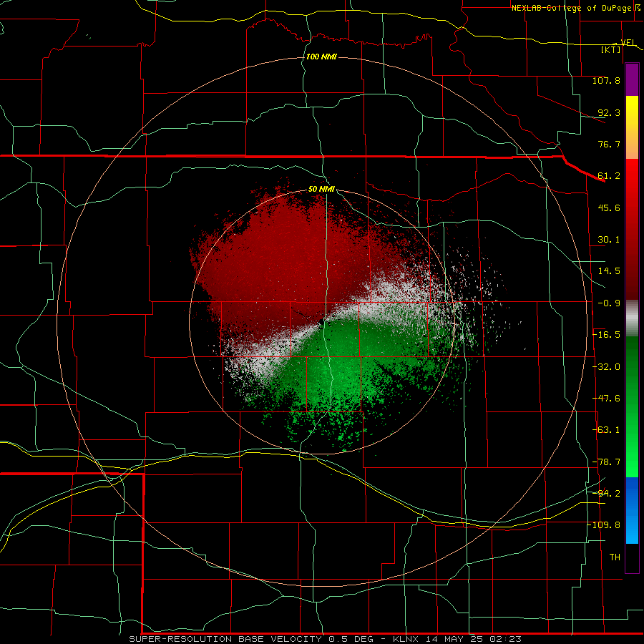Click the 14.5 velocity scale value
Screen dimensions: 644x644
coord(609,271)
